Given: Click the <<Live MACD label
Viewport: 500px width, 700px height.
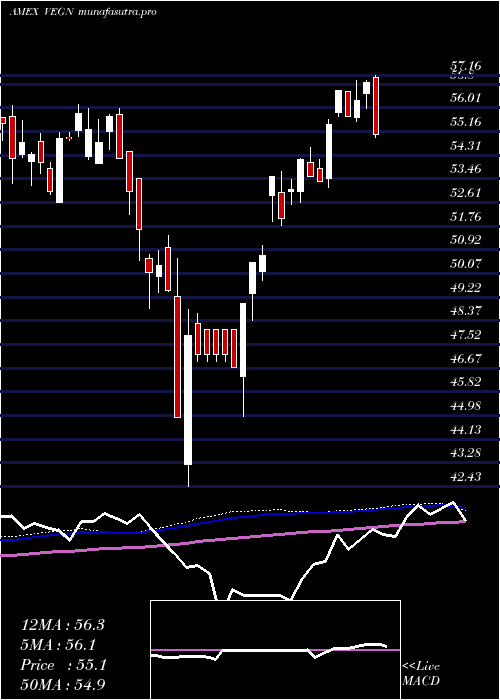Looking at the screenshot, I should [421, 674].
